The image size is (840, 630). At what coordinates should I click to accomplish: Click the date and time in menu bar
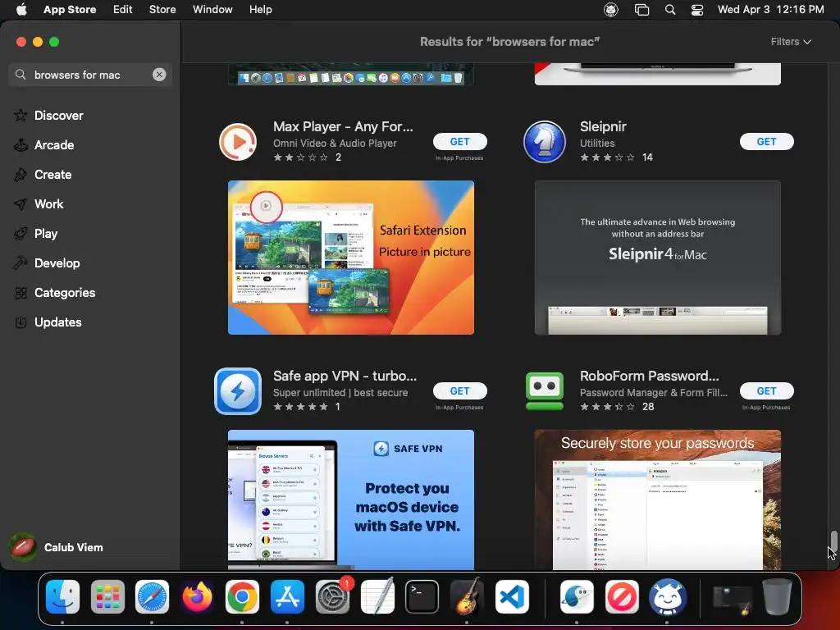tap(771, 10)
